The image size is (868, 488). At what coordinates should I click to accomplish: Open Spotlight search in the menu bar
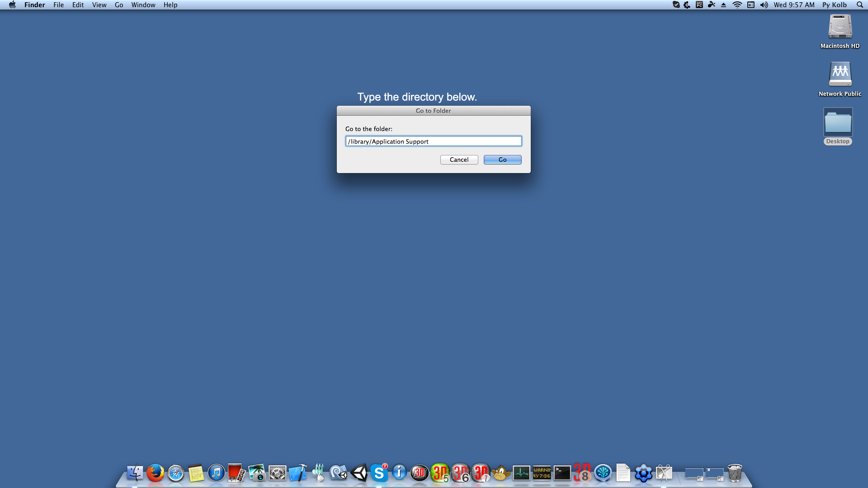click(859, 5)
